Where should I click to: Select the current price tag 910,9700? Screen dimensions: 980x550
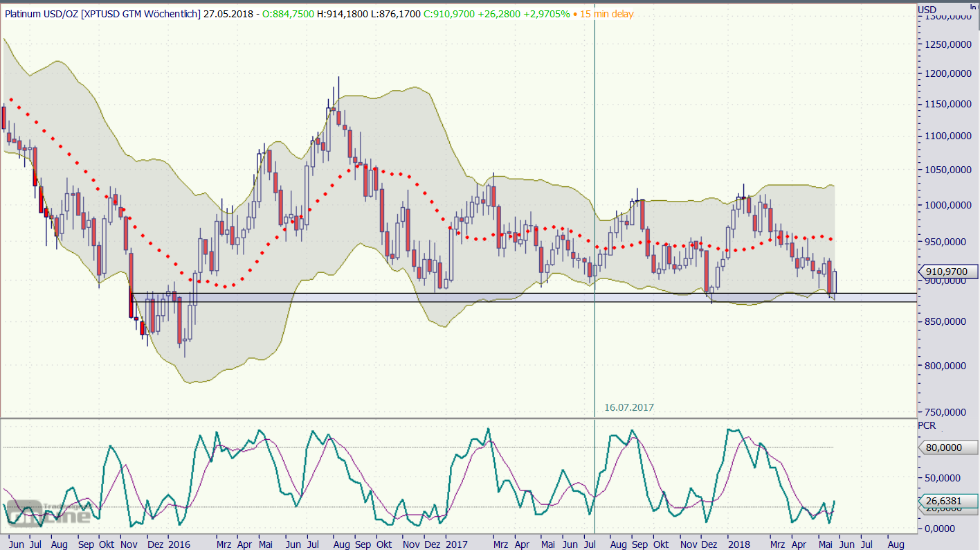946,272
